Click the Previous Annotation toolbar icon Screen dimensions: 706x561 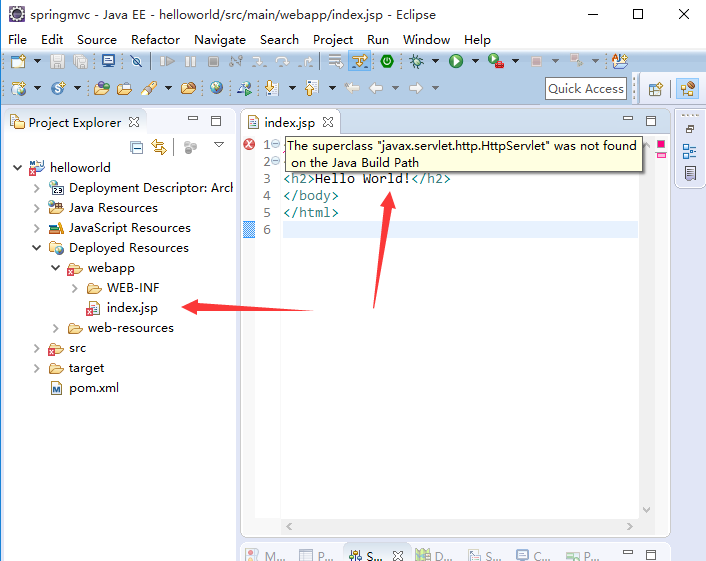point(312,88)
